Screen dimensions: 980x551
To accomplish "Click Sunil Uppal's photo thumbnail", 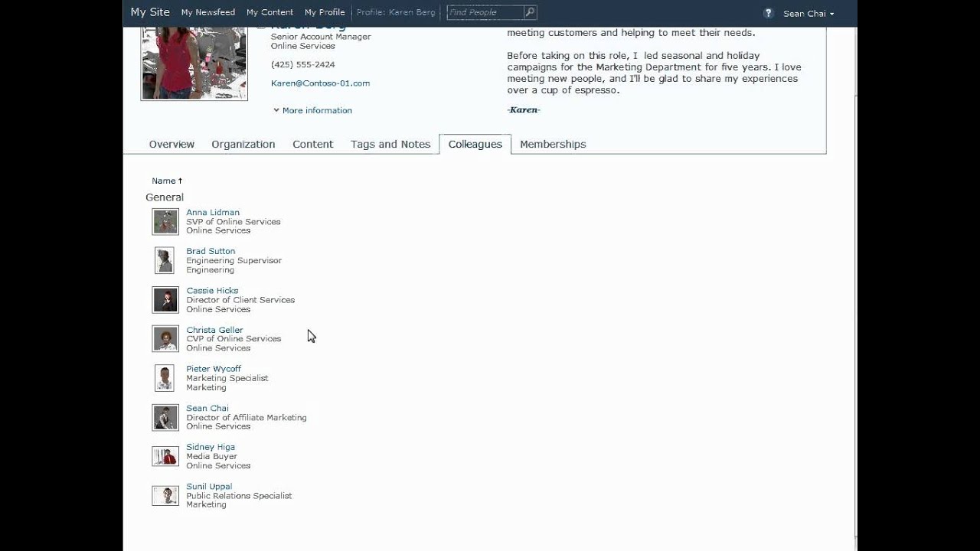I will tap(165, 496).
